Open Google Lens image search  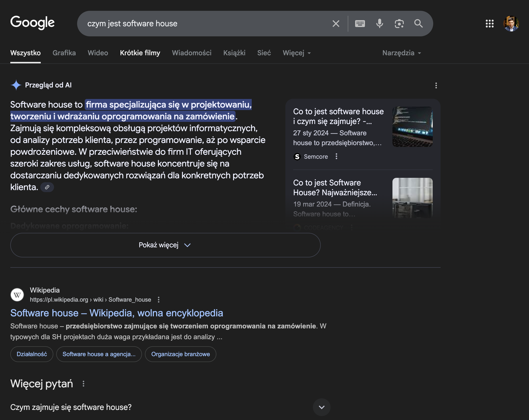coord(399,24)
